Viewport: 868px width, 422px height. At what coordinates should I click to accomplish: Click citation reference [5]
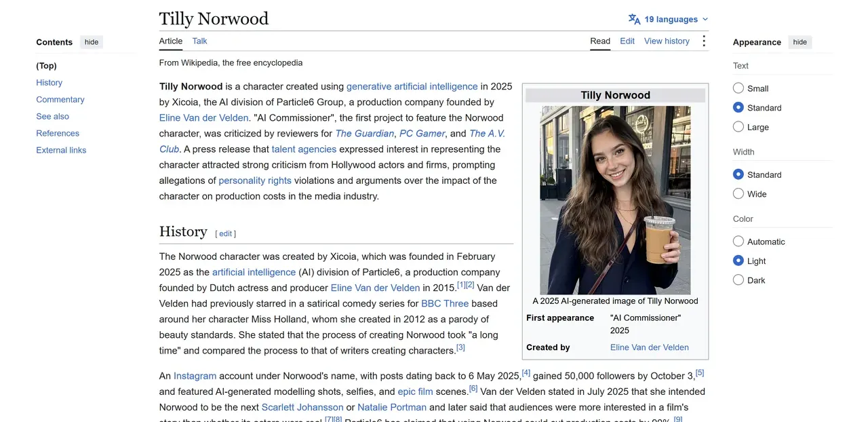(x=700, y=372)
